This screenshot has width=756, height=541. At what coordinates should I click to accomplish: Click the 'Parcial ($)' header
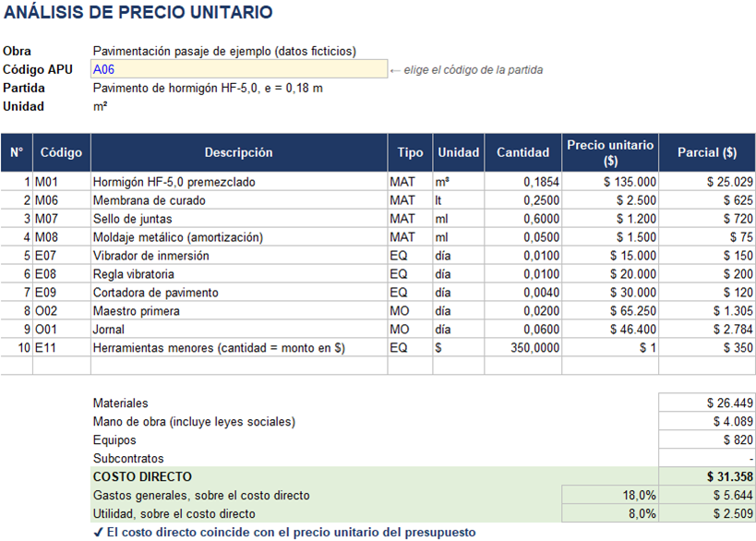tap(707, 152)
